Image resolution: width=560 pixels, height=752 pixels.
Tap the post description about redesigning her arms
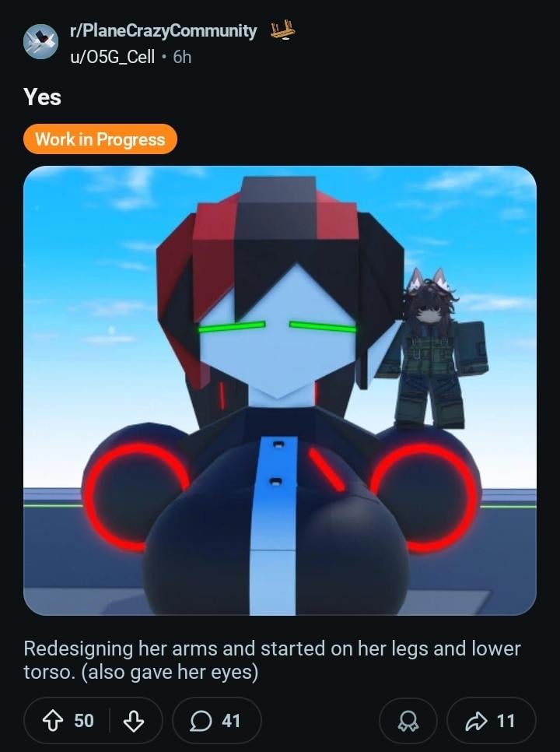tap(272, 660)
